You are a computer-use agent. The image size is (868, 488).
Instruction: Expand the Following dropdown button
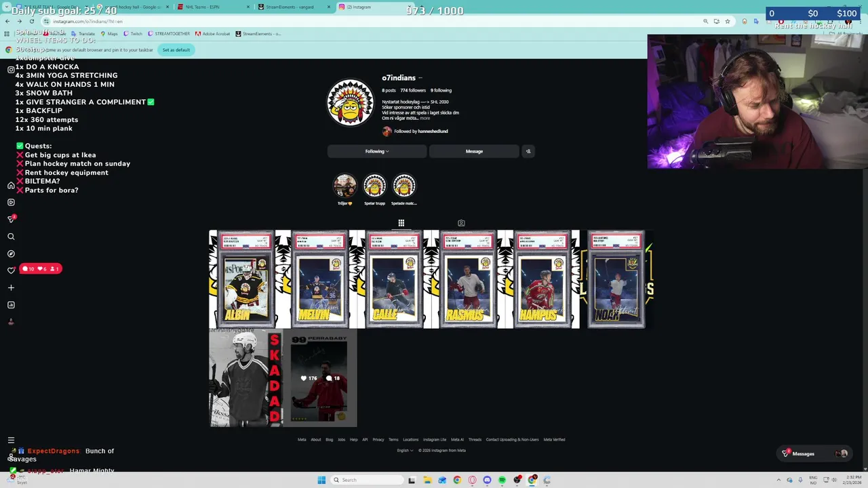377,151
